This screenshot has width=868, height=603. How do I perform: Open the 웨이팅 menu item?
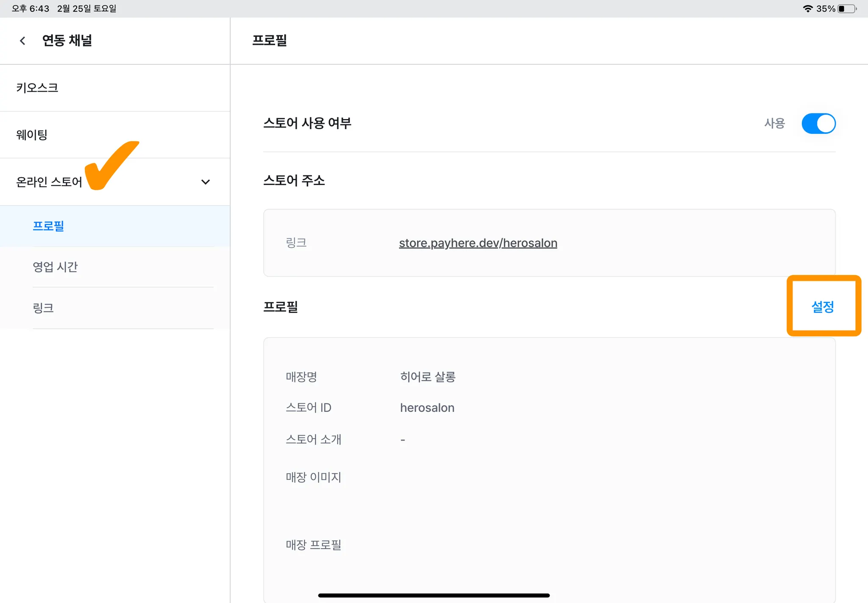(x=32, y=135)
